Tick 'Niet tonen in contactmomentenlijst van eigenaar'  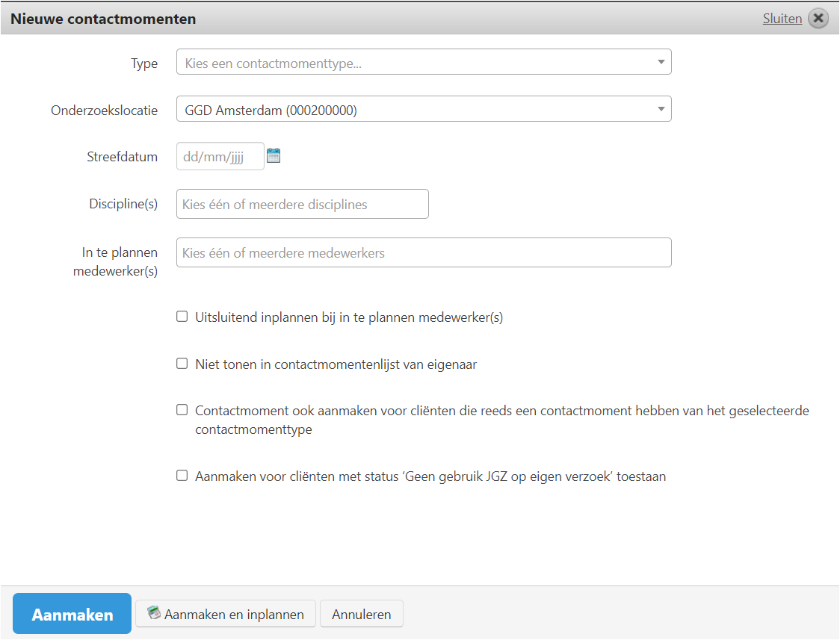coord(182,364)
